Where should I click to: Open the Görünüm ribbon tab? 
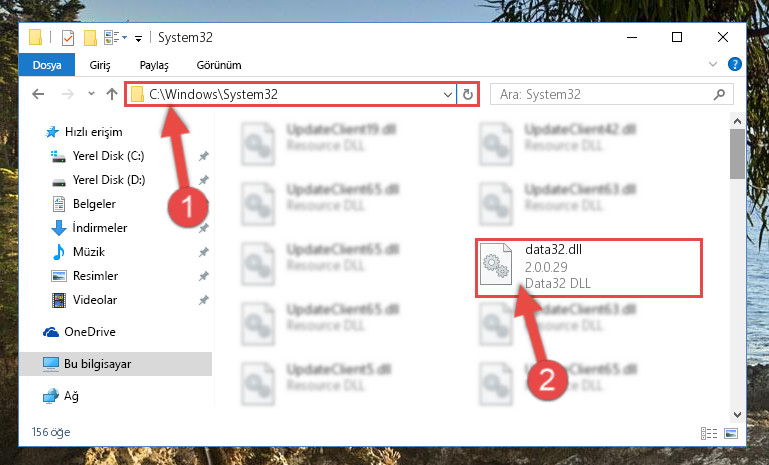[x=219, y=65]
